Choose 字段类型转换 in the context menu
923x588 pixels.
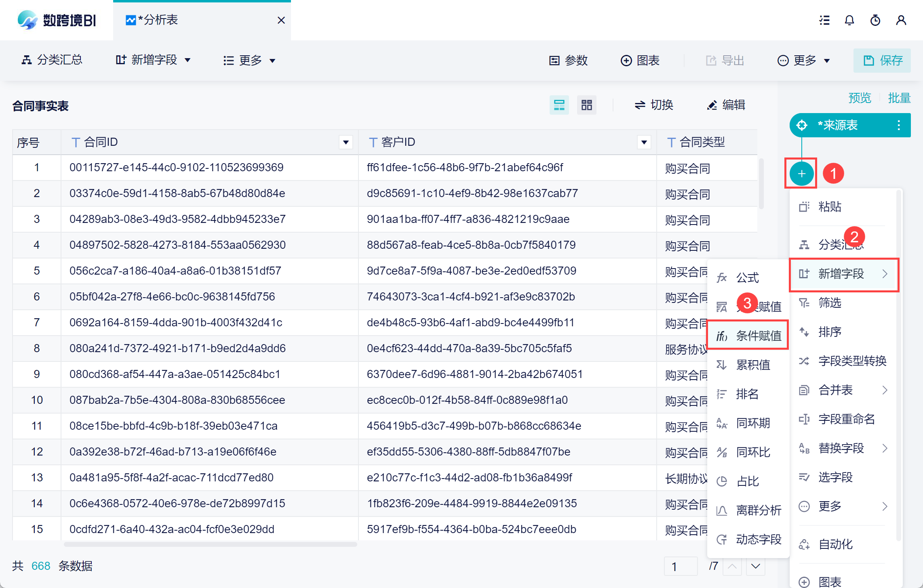tap(852, 361)
